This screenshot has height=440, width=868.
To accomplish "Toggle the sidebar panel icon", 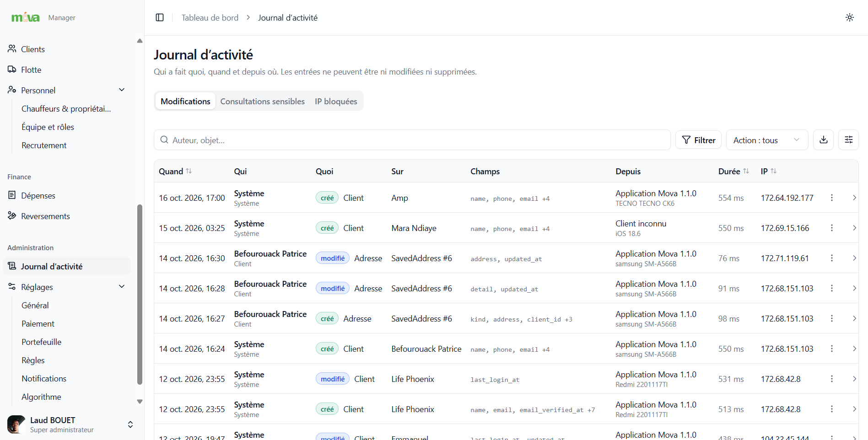I will 160,17.
